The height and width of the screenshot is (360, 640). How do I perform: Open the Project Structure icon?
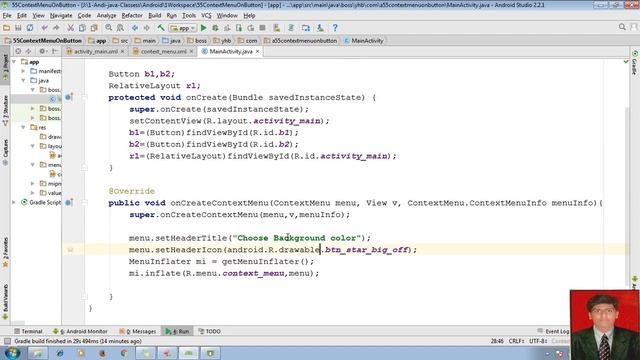point(306,28)
